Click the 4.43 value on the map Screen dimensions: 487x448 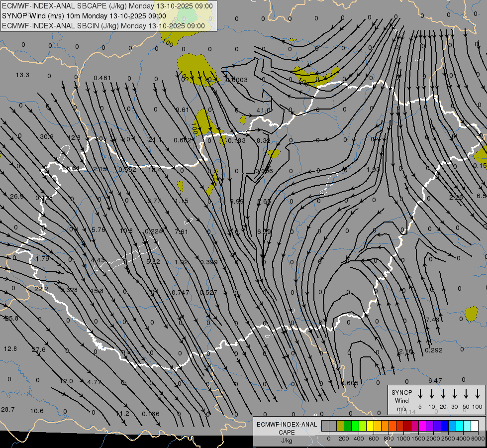pyautogui.click(x=98, y=260)
